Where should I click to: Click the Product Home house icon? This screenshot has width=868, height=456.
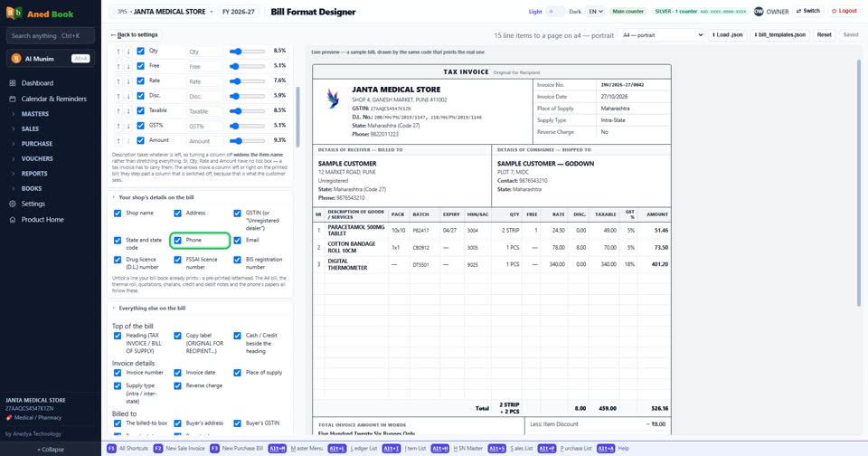pyautogui.click(x=12, y=220)
